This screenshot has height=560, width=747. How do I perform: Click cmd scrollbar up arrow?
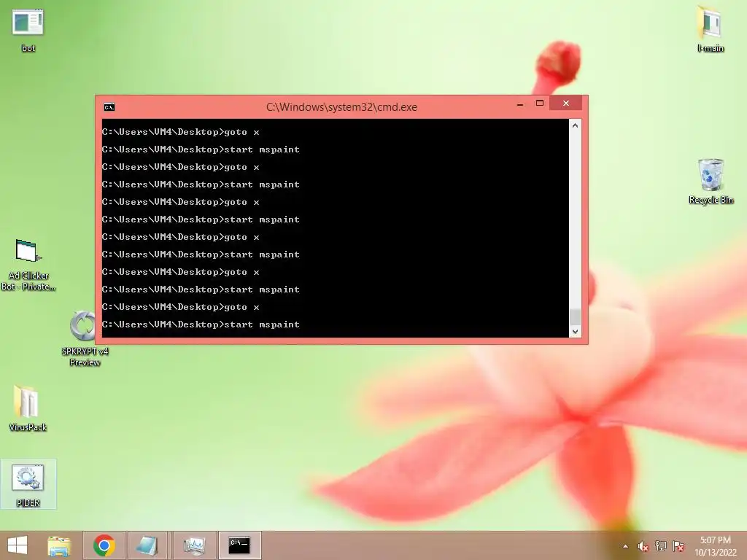(575, 125)
